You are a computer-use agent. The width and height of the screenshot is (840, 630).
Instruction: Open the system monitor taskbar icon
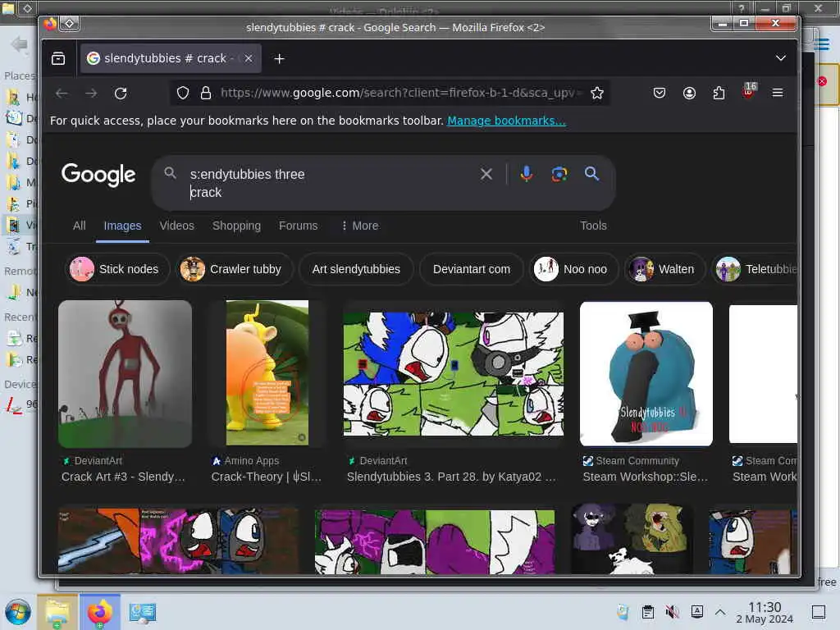tap(143, 612)
